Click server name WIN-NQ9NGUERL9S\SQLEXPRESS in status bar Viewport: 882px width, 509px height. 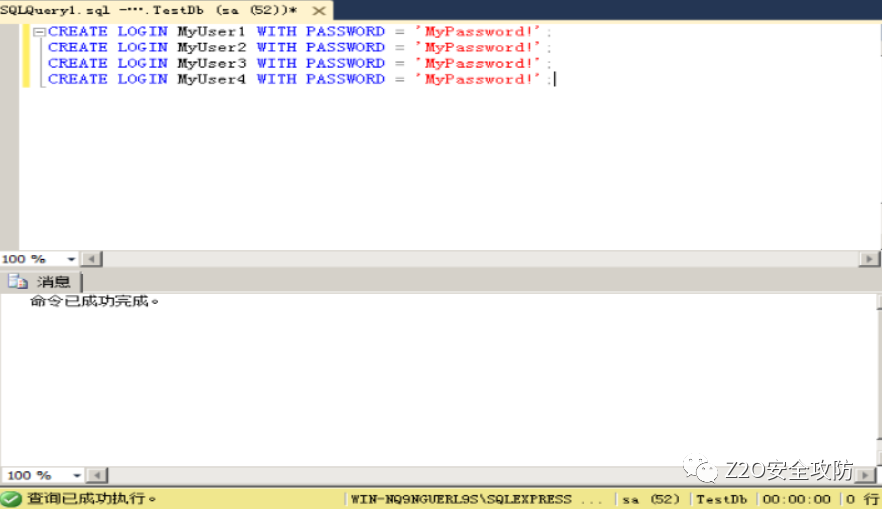(x=461, y=499)
